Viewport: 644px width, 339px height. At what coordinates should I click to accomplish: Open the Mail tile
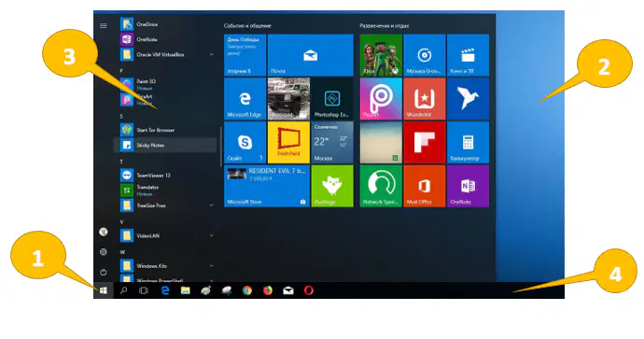click(x=310, y=55)
